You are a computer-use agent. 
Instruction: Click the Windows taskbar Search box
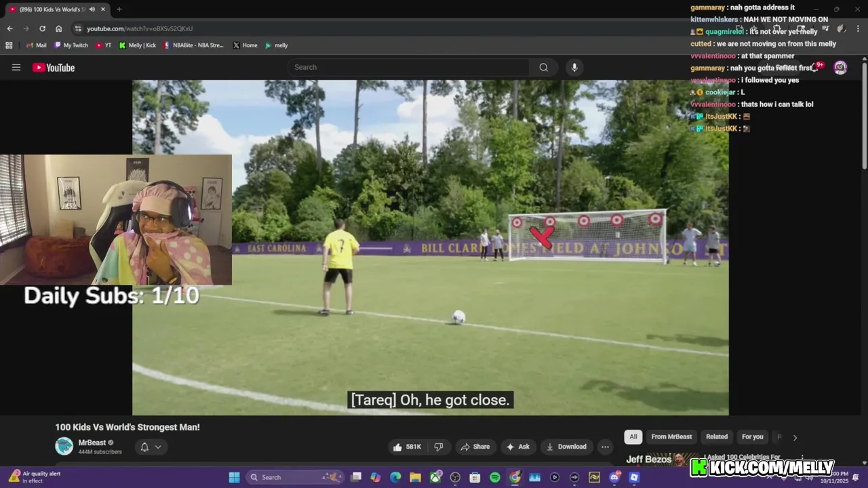[294, 477]
